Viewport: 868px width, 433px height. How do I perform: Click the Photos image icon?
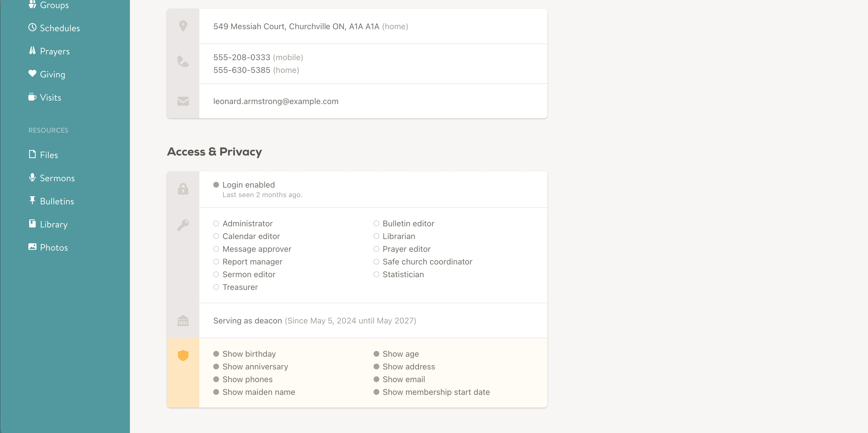point(32,247)
